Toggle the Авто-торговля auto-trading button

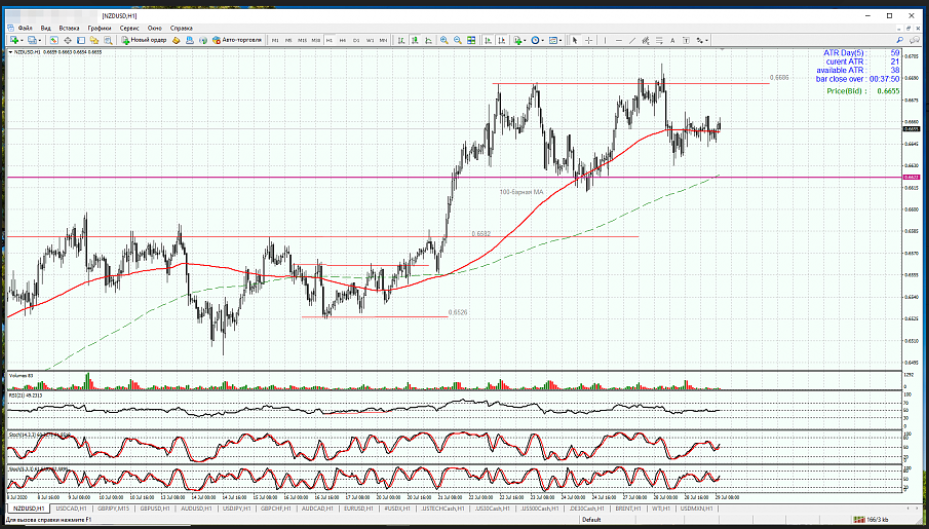[x=237, y=40]
